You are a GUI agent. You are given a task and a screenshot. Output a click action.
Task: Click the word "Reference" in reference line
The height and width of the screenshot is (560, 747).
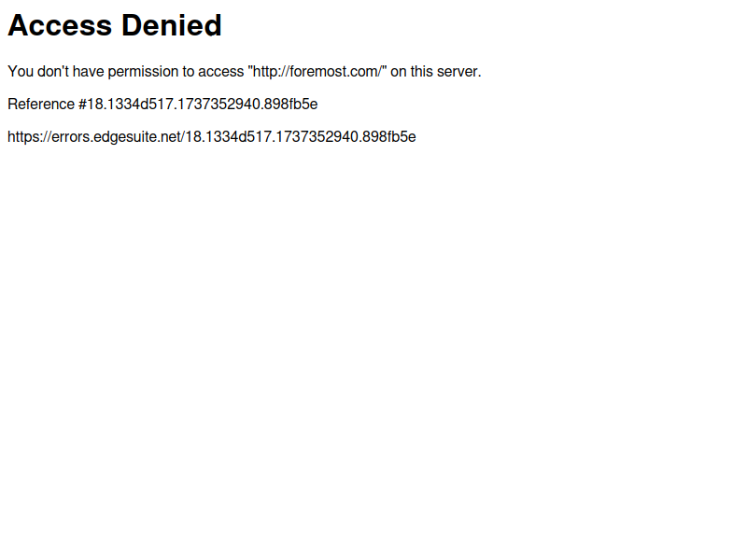(41, 105)
